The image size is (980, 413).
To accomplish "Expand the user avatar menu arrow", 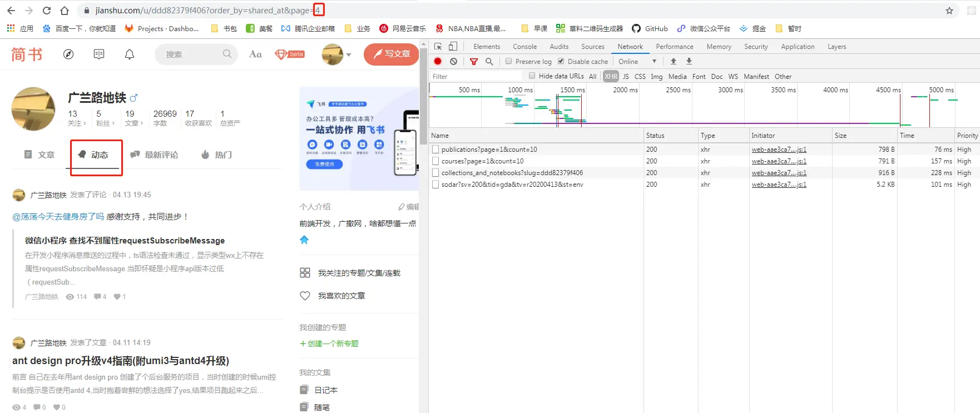I will point(349,54).
